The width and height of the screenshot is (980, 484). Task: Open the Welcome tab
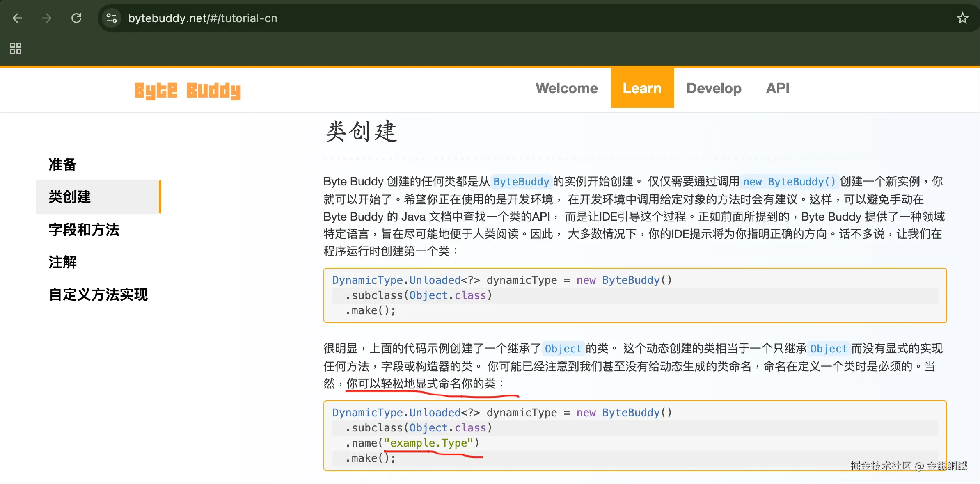[x=566, y=88]
